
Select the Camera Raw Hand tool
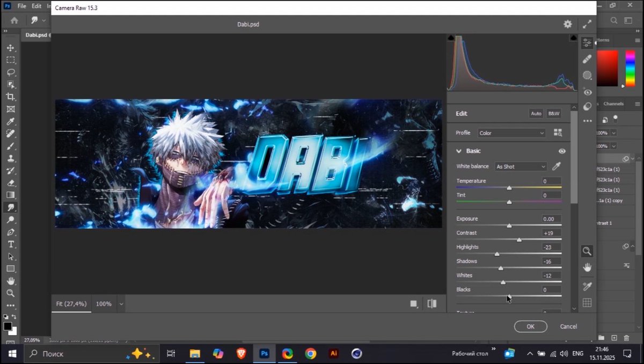587,267
